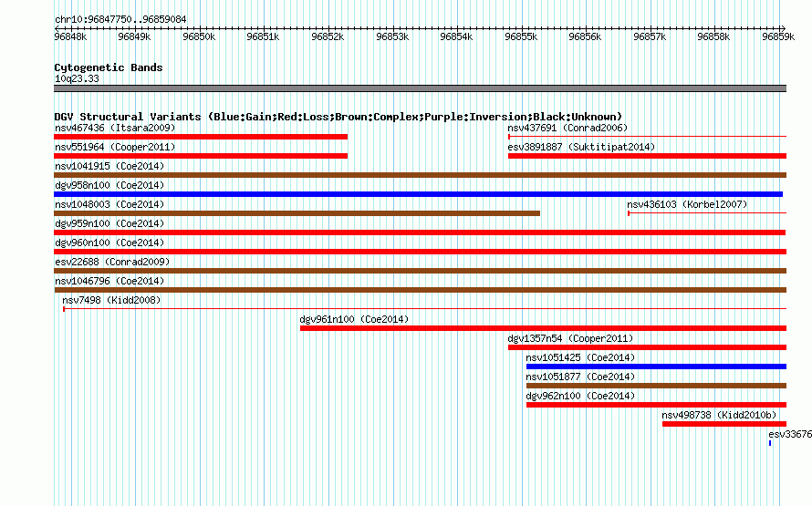Screen dimensions: 812x506
Task: Click the 96859k ruler tick label
Action: click(x=778, y=36)
